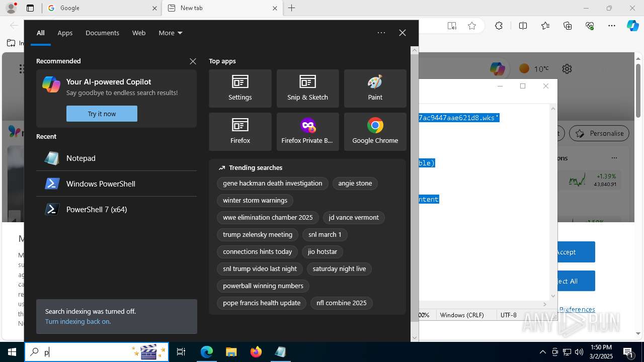
Task: Open Edge profile avatar
Action: coord(11,8)
